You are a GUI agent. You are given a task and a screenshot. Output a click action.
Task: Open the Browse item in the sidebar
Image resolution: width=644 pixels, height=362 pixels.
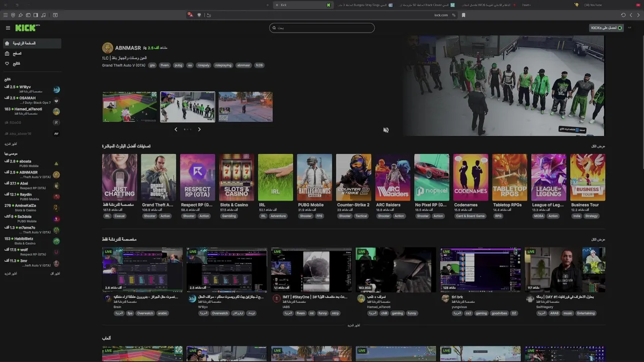click(x=31, y=53)
